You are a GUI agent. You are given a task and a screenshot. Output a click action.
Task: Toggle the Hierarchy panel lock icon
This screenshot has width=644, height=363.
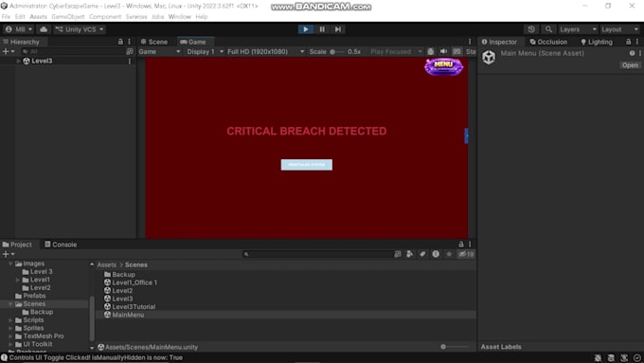tap(120, 42)
